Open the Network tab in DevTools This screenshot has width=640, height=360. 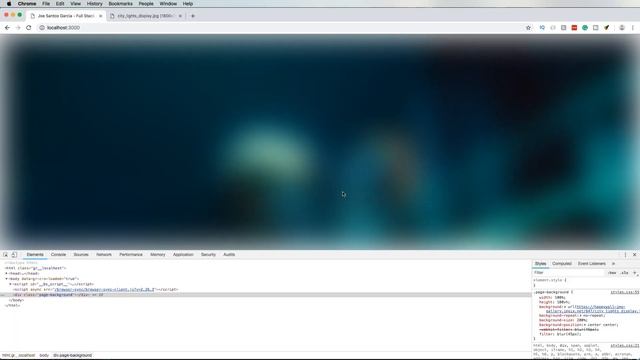click(x=104, y=254)
